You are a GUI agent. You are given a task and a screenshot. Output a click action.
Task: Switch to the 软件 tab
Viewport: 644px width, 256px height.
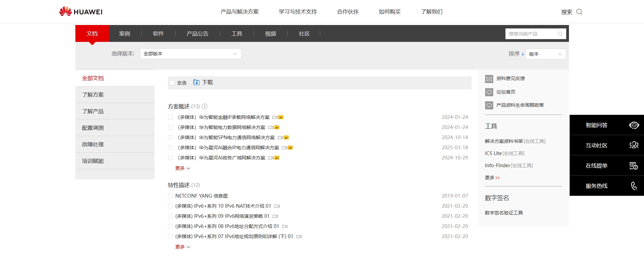click(x=158, y=33)
